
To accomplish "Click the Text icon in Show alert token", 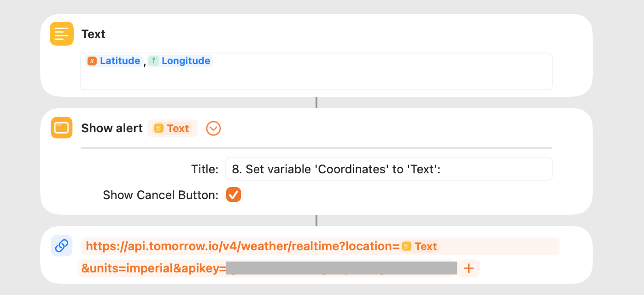I will click(x=159, y=129).
